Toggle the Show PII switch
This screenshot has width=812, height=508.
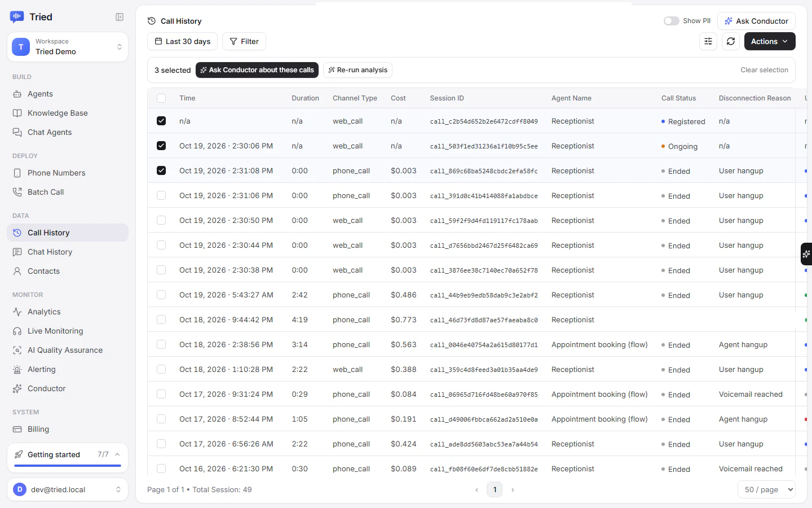coord(671,21)
